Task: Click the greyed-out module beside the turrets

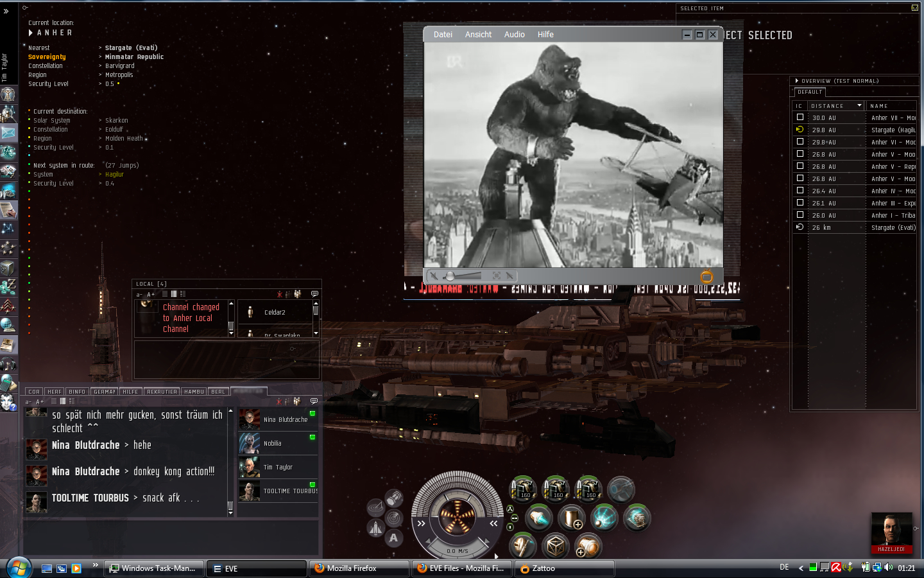Action: pyautogui.click(x=621, y=489)
